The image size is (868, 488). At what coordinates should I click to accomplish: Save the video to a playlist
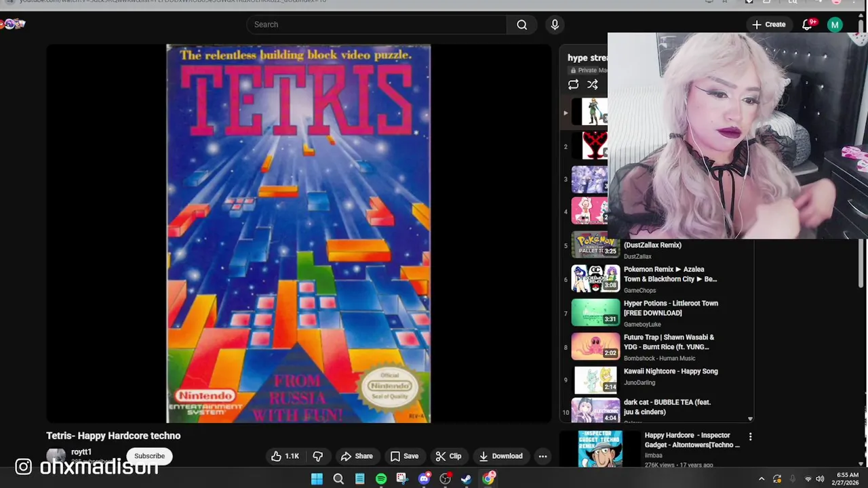tap(404, 456)
